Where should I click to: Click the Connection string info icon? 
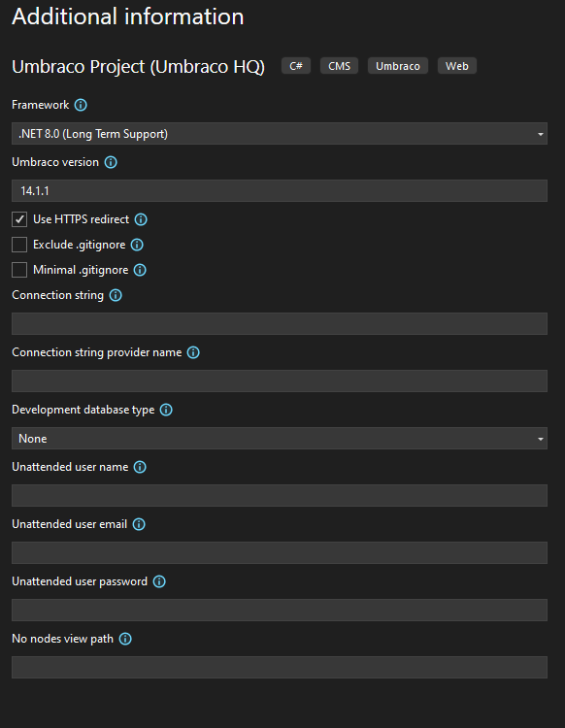click(116, 295)
